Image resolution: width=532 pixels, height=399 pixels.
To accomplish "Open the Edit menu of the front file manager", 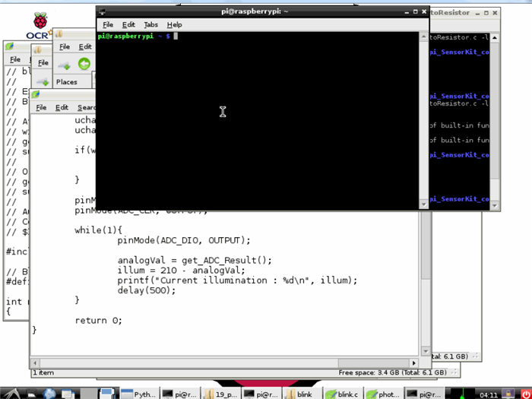I will pyautogui.click(x=85, y=47).
